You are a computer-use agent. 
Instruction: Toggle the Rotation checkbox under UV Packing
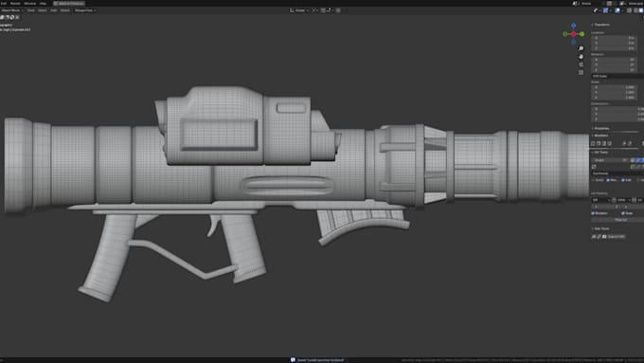[593, 213]
